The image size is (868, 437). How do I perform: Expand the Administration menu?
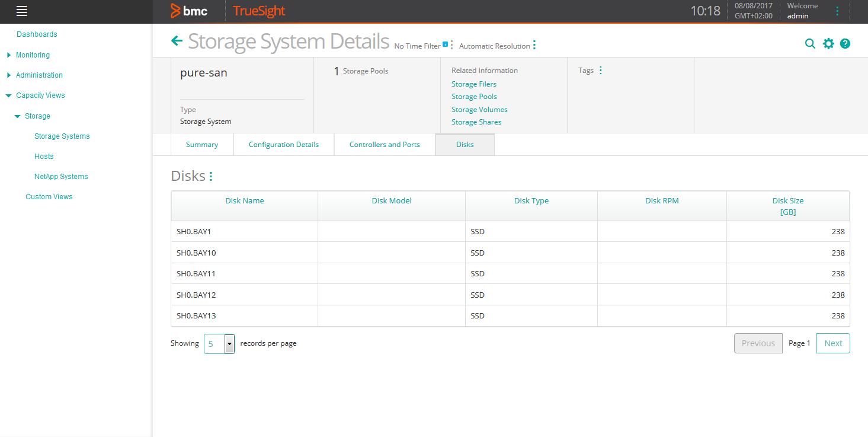point(9,75)
